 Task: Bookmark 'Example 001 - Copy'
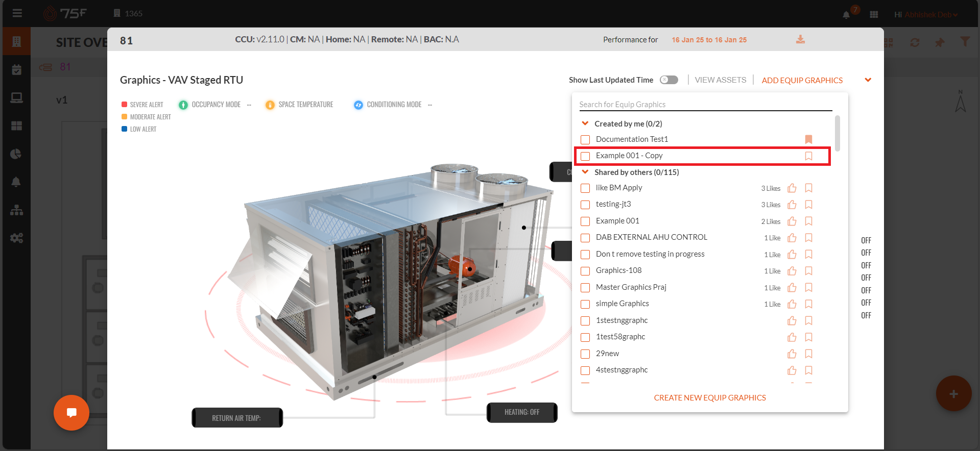[x=808, y=156]
